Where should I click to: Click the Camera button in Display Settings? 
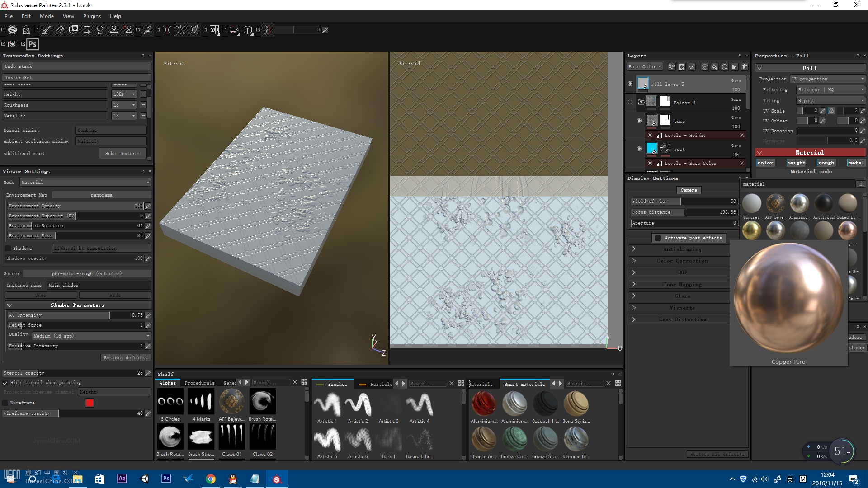tap(689, 190)
